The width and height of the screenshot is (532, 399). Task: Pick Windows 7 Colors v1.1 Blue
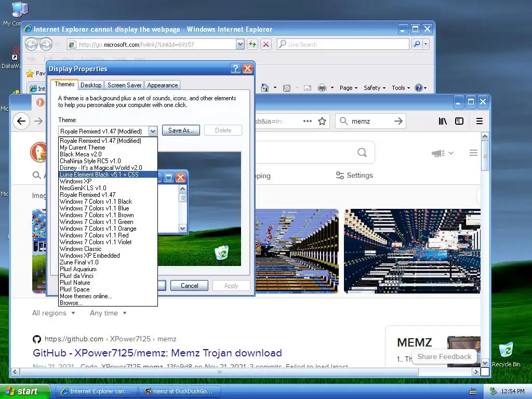108,208
